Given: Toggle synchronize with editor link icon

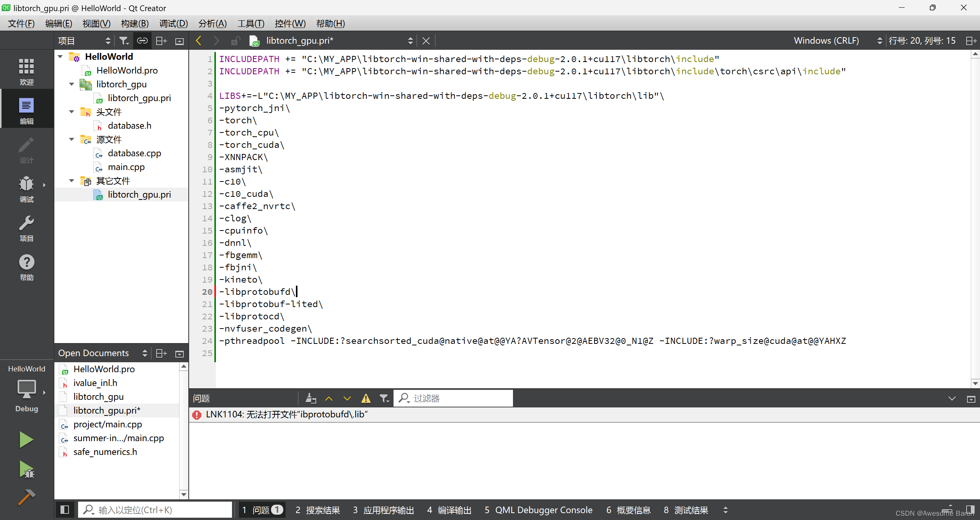Looking at the screenshot, I should (142, 41).
